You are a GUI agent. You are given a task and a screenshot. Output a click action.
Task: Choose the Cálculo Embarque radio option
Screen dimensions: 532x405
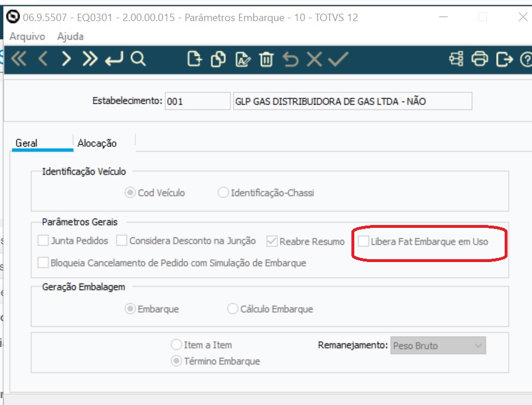point(232,309)
